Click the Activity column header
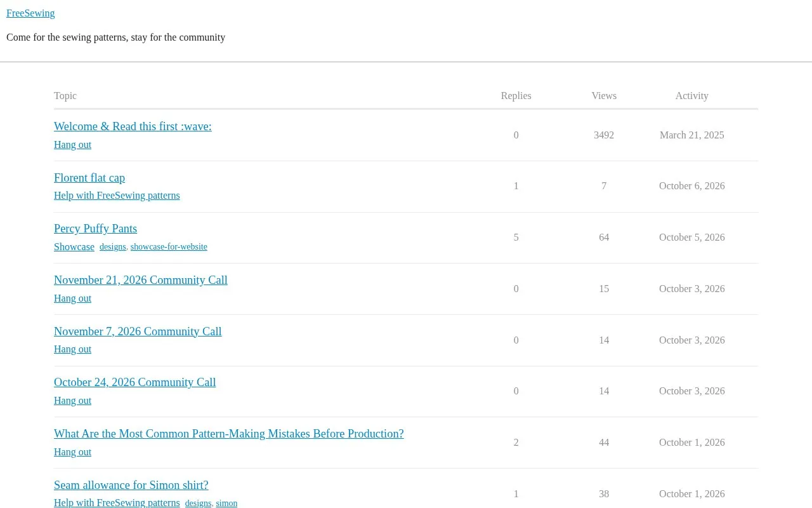Image resolution: width=812 pixels, height=508 pixels. click(691, 96)
